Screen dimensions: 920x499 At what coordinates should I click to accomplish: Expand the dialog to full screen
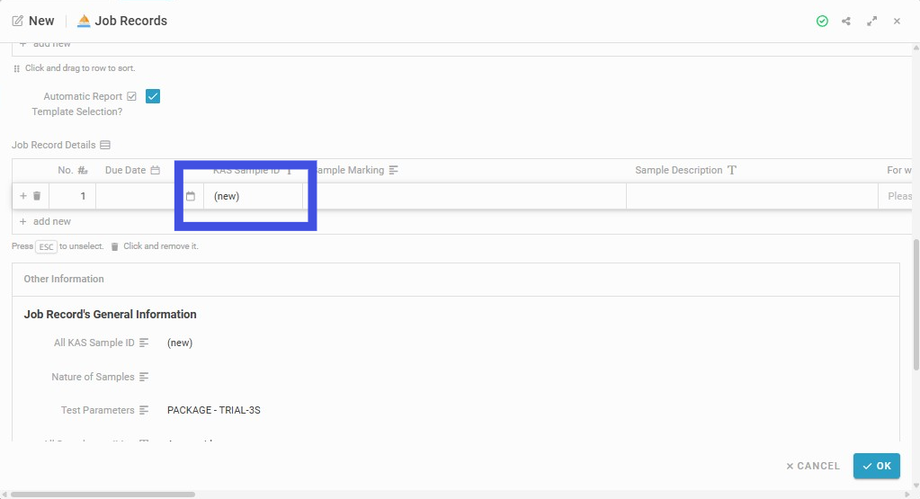pos(872,21)
